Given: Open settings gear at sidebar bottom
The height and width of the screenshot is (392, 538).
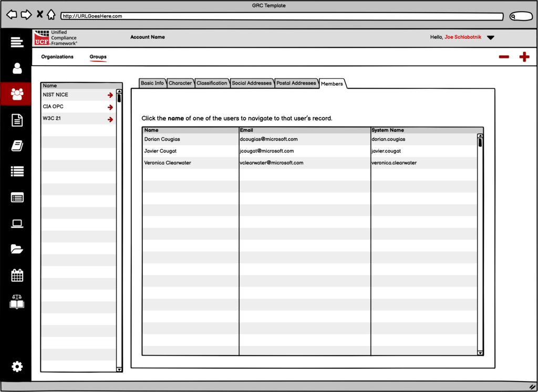Looking at the screenshot, I should (x=17, y=367).
